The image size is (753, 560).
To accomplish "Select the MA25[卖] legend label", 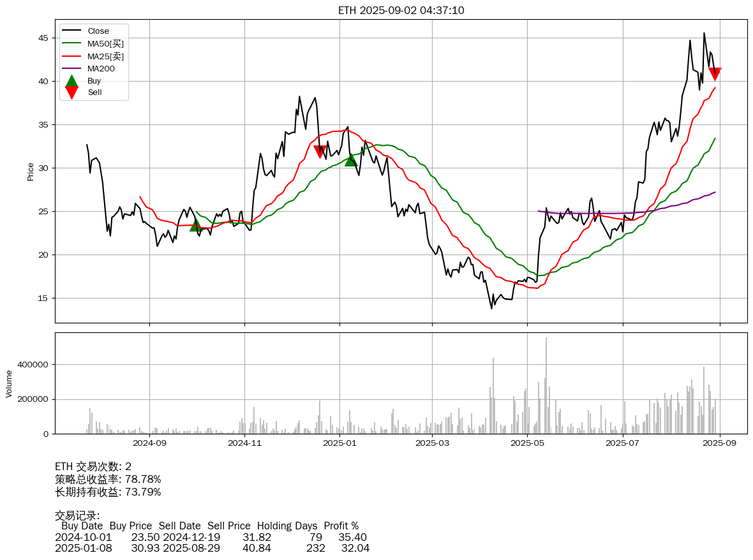I will [105, 56].
